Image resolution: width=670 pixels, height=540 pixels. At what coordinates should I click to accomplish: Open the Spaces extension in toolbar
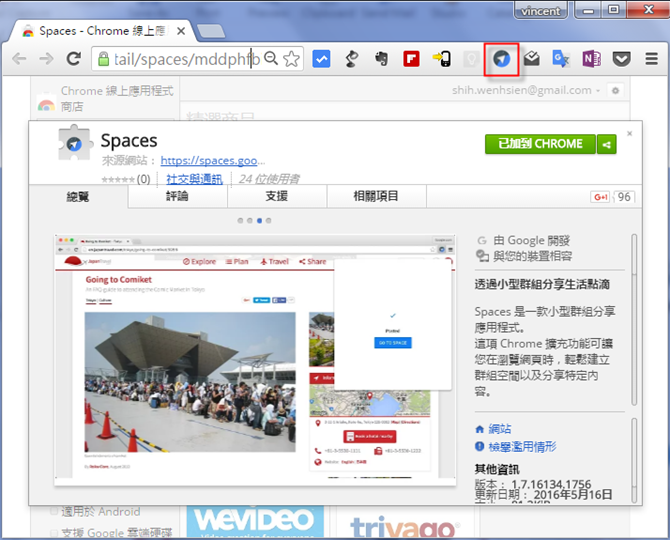click(501, 59)
